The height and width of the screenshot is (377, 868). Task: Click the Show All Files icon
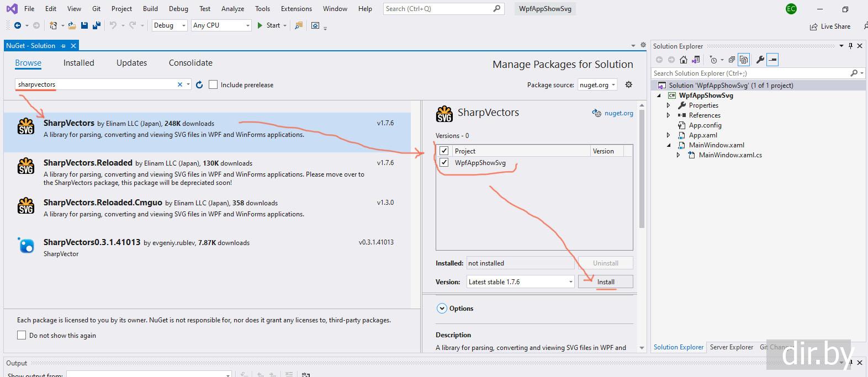(744, 60)
